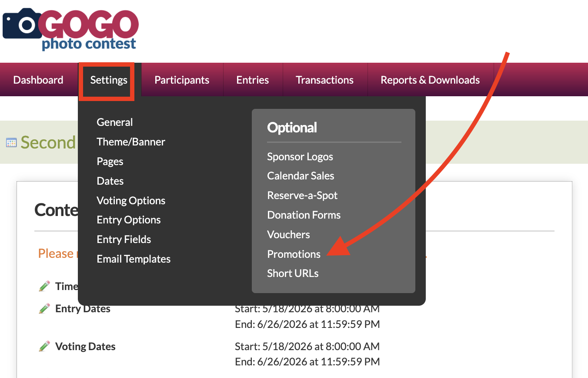Choose Theme/Banner from Settings menu
The image size is (588, 378).
[131, 142]
